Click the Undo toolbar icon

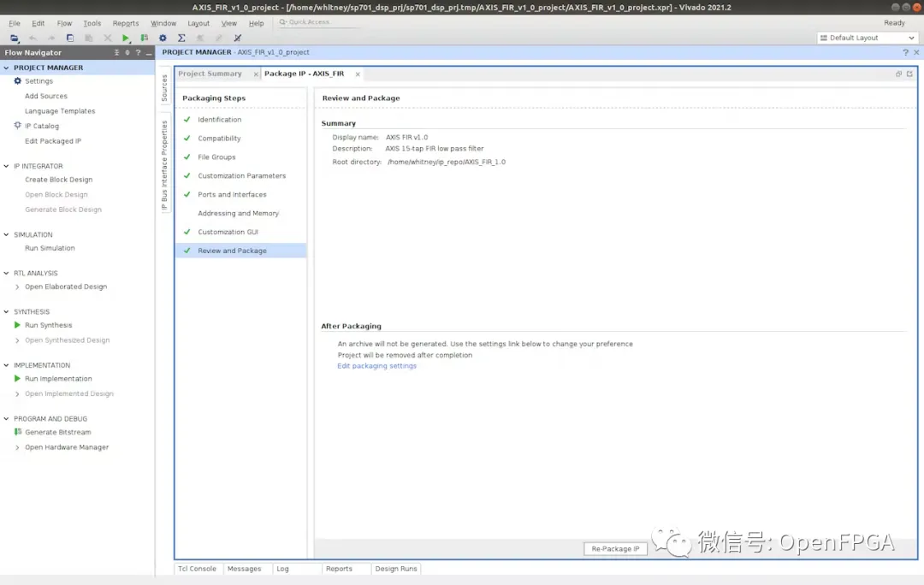pyautogui.click(x=33, y=38)
